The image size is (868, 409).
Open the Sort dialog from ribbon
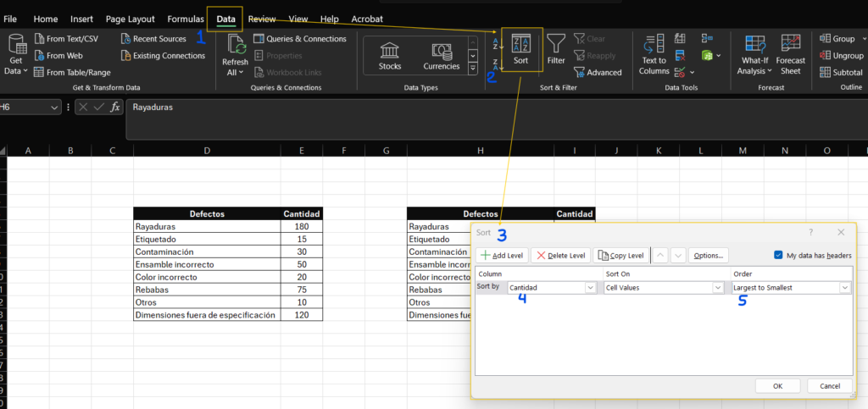tap(521, 50)
